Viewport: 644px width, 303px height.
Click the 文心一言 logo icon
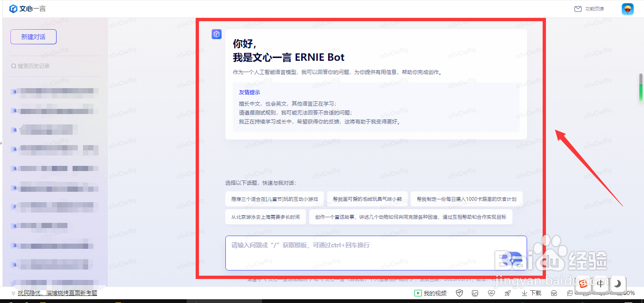coord(13,9)
